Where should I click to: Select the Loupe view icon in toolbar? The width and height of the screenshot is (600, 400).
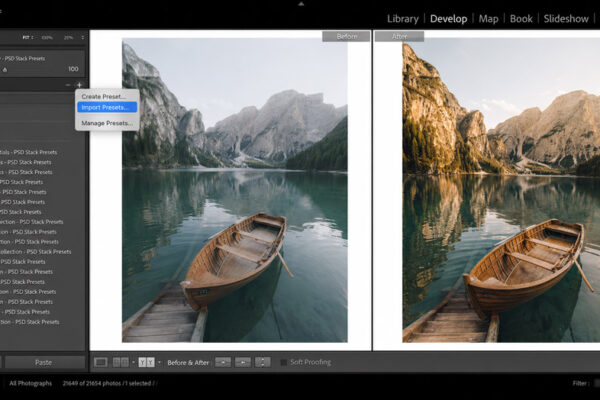pyautogui.click(x=100, y=362)
